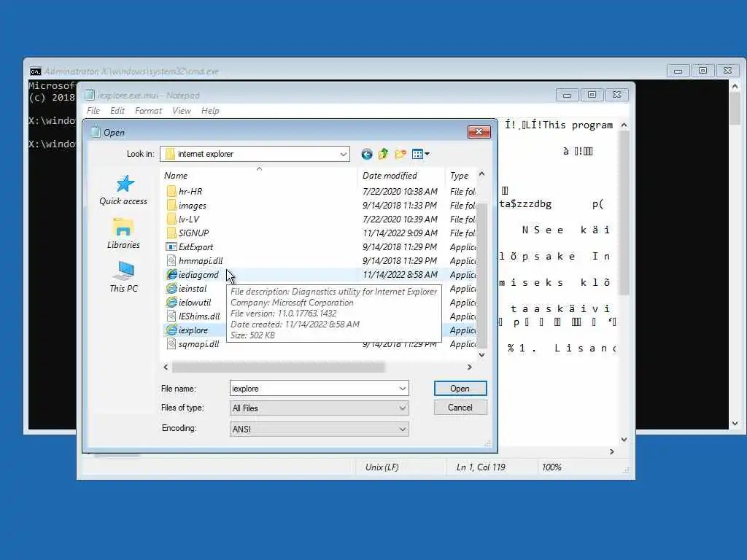Click the sqmapi.dll file icon
The width and height of the screenshot is (747, 560).
[x=171, y=344]
